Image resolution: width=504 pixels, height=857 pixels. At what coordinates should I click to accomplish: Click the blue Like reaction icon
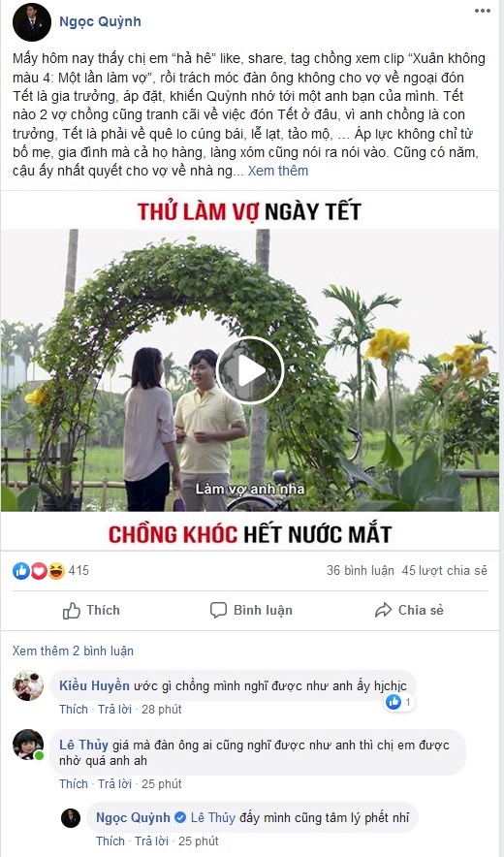pos(20,571)
